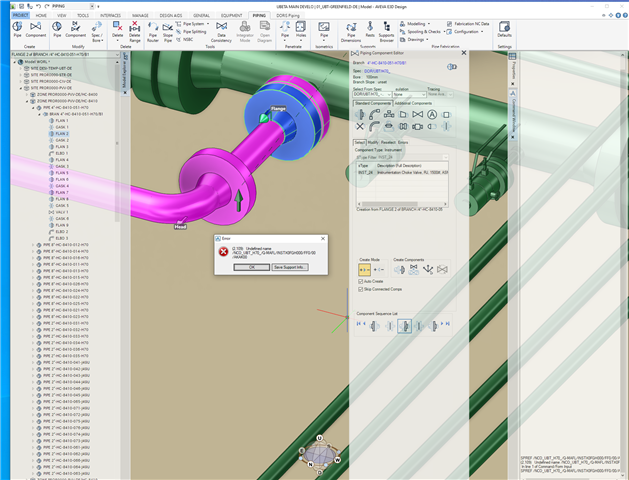This screenshot has height=480, width=629.
Task: Open piping Defaults settings
Action: click(504, 30)
